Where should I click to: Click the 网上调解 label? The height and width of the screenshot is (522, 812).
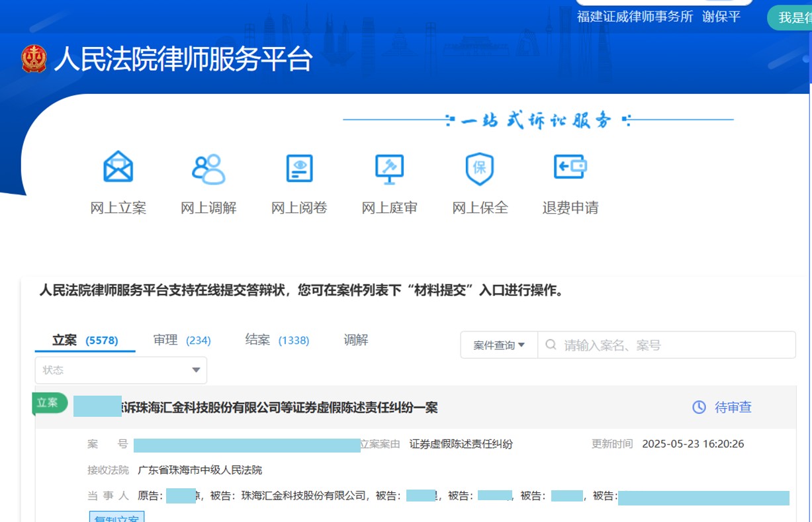208,208
